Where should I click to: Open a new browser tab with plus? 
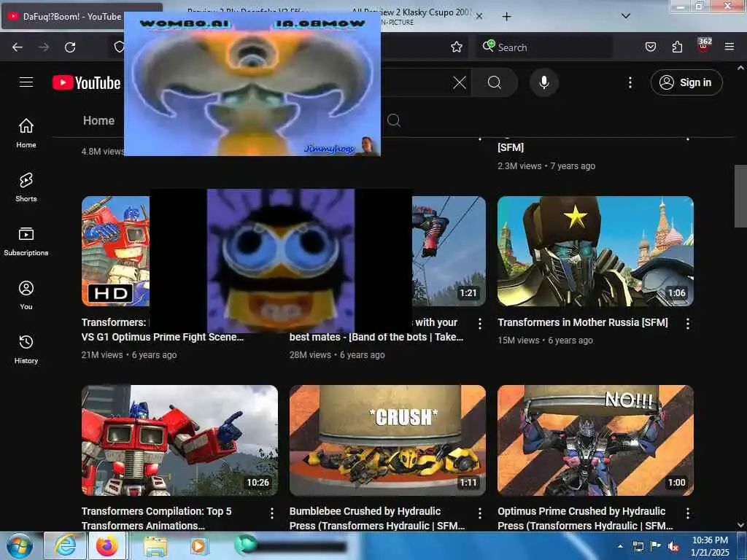click(x=506, y=17)
